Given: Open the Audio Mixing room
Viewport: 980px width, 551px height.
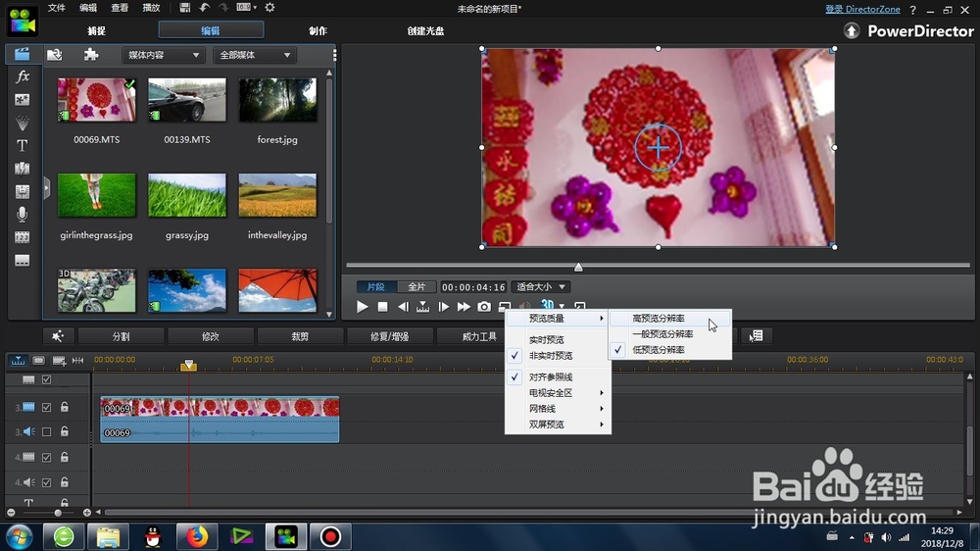Looking at the screenshot, I should coord(22,191).
